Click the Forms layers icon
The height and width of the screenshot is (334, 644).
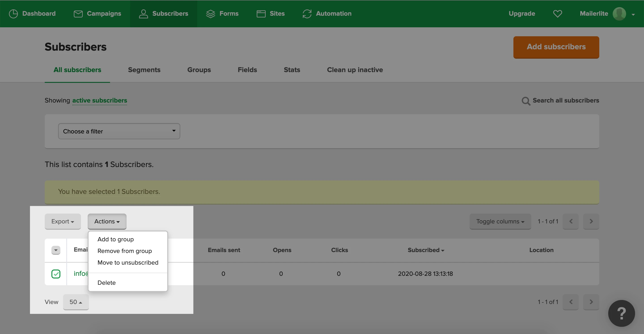tap(210, 14)
